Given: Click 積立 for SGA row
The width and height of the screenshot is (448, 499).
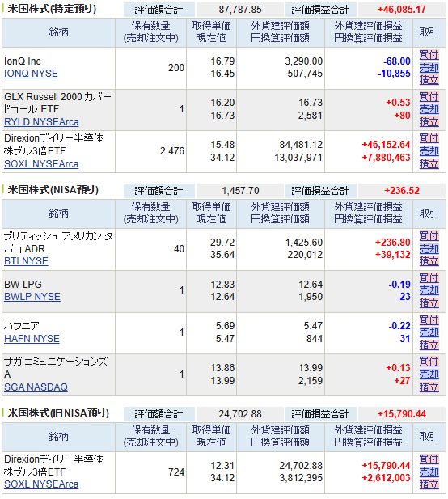Looking at the screenshot, I should click(x=429, y=387).
